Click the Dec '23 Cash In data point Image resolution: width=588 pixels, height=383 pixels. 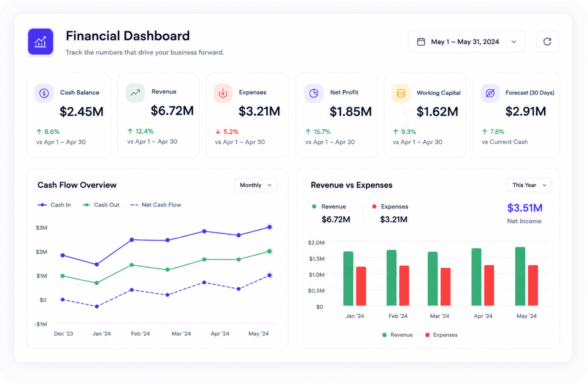pyautogui.click(x=63, y=255)
